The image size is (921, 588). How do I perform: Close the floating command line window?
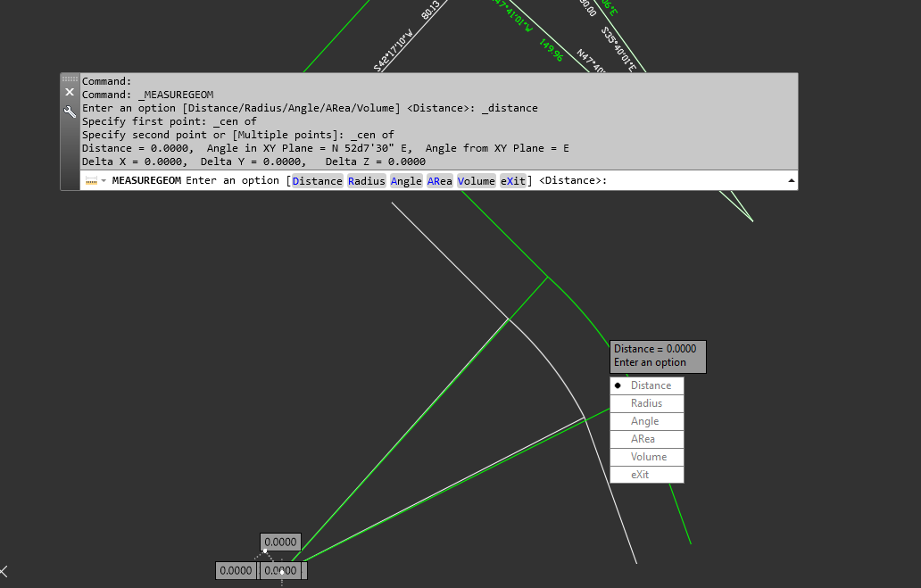click(69, 92)
